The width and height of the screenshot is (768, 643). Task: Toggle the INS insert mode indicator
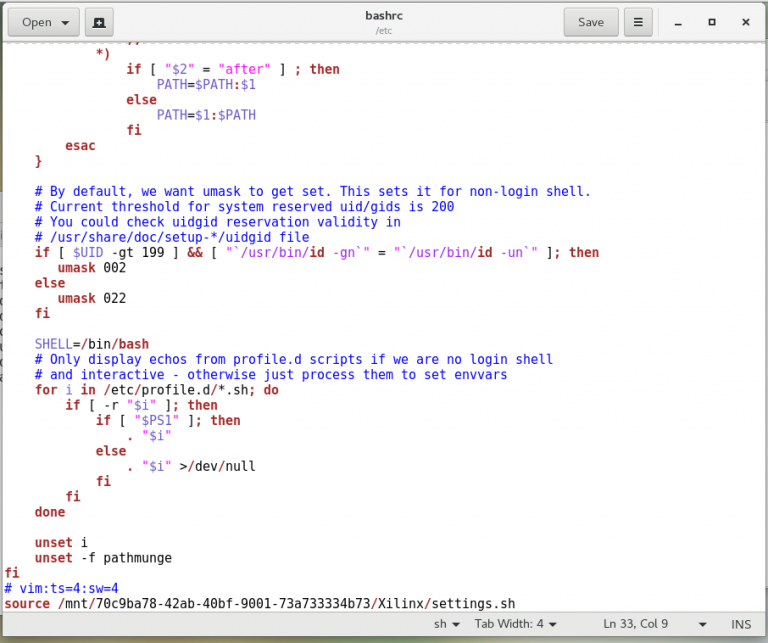741,623
